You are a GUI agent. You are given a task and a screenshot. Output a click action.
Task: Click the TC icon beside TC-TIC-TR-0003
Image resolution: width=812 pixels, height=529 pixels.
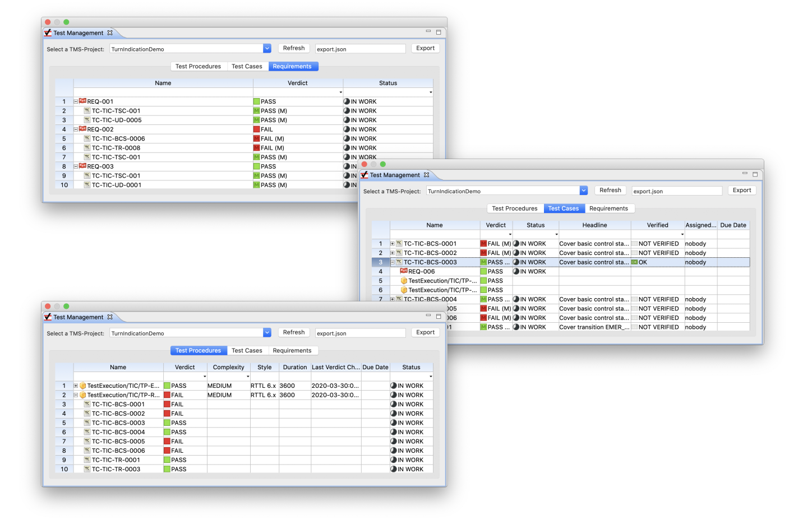[87, 469]
